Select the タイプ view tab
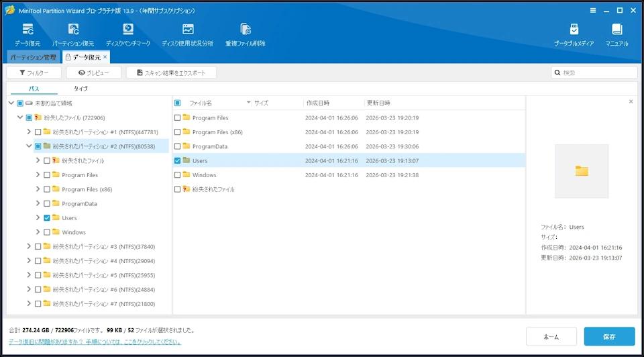Image resolution: width=644 pixels, height=357 pixels. 80,89
